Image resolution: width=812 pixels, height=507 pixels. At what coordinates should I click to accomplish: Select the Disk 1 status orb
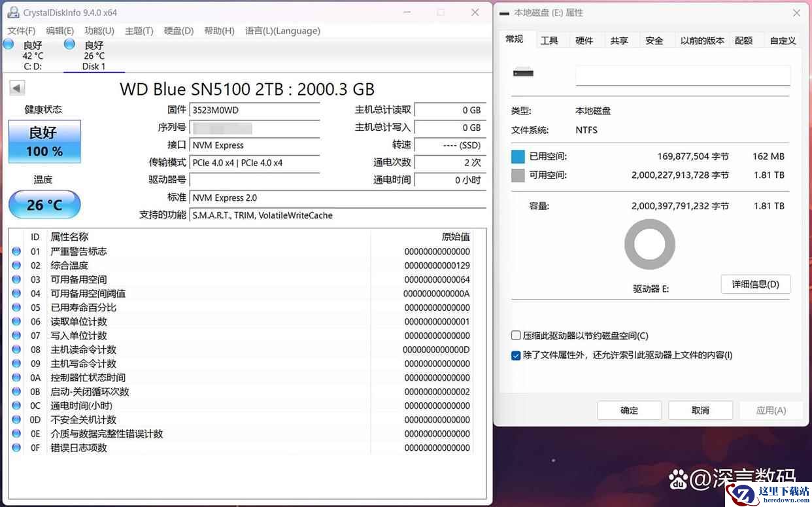69,44
